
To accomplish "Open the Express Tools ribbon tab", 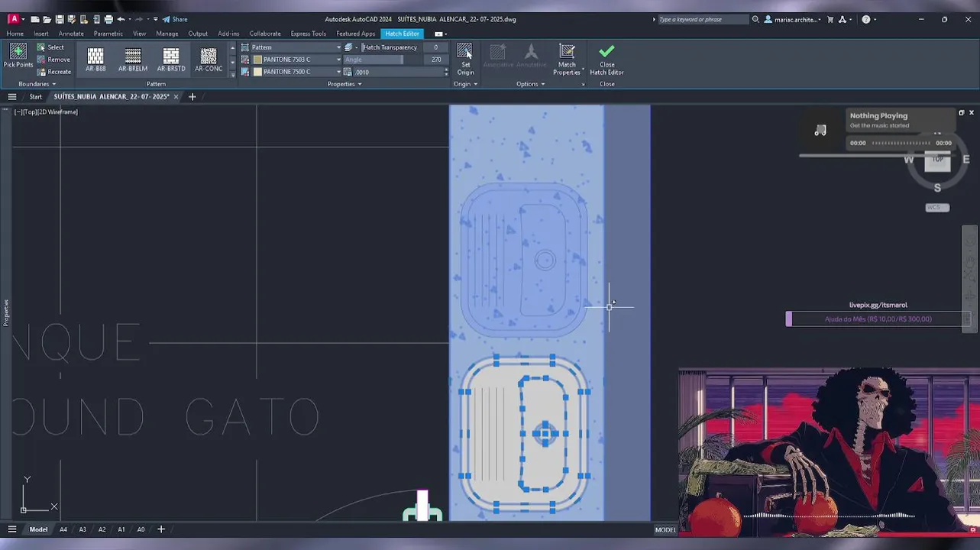I will [x=308, y=34].
